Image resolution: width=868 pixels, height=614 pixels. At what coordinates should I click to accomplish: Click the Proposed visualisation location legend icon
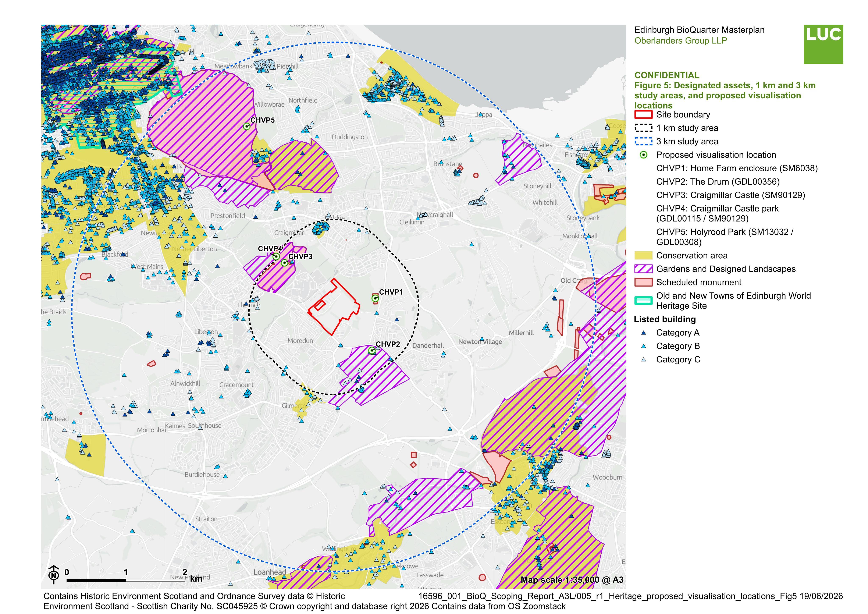643,155
